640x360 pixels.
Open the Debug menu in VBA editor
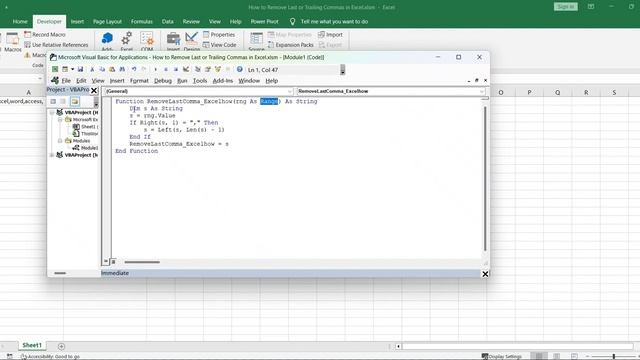click(x=163, y=81)
